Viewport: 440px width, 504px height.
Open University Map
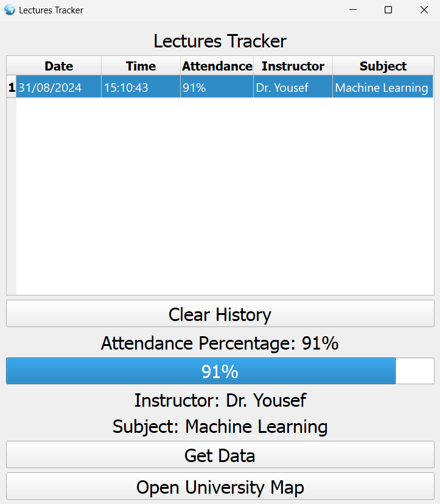pos(220,487)
